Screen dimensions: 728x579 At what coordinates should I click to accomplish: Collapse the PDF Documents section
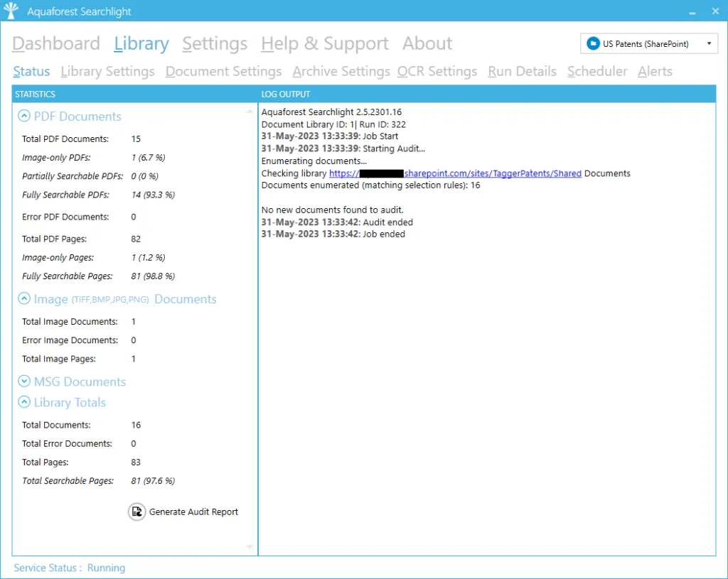coord(24,117)
